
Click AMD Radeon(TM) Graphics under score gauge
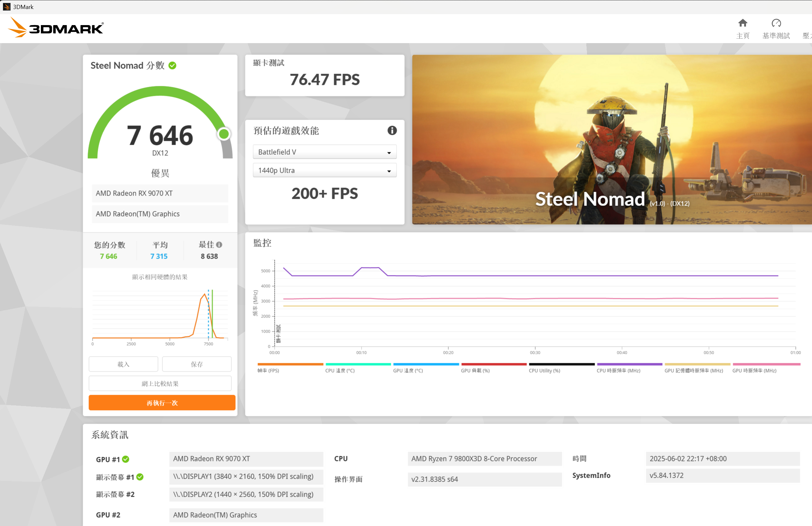[160, 214]
